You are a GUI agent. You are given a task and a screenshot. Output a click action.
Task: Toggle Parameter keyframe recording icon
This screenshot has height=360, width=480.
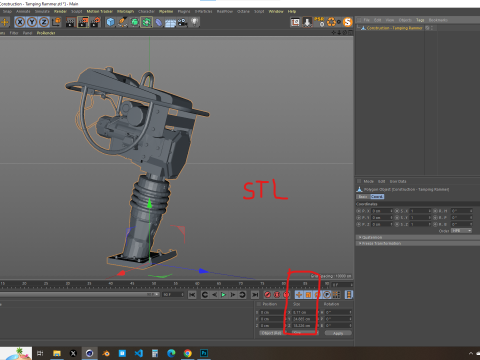(x=327, y=295)
